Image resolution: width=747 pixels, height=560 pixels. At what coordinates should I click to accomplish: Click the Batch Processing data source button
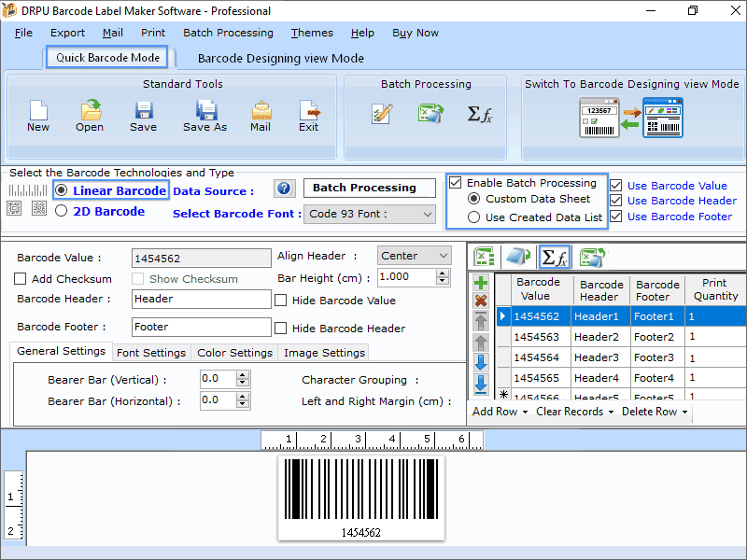369,188
